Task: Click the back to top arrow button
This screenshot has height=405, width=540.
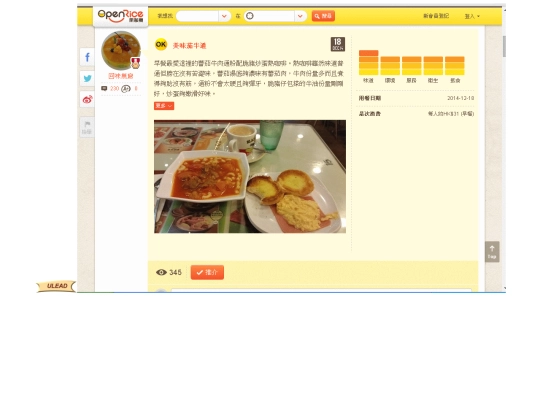Action: pyautogui.click(x=492, y=252)
